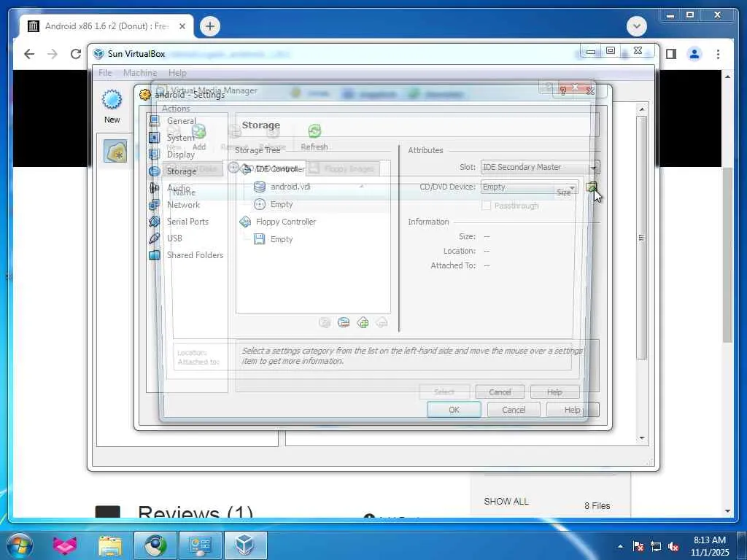The width and height of the screenshot is (747, 560).
Task: Toggle the Passthrough checkbox
Action: [486, 206]
